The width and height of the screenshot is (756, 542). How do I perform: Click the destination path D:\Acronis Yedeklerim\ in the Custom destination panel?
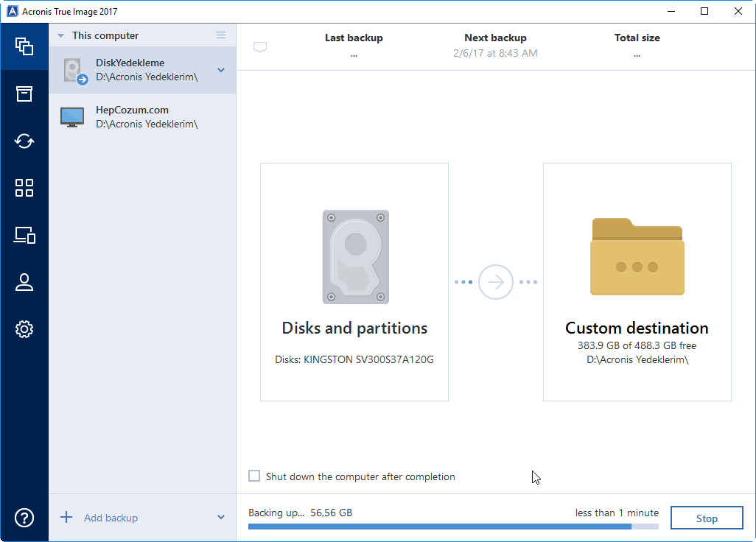[637, 359]
